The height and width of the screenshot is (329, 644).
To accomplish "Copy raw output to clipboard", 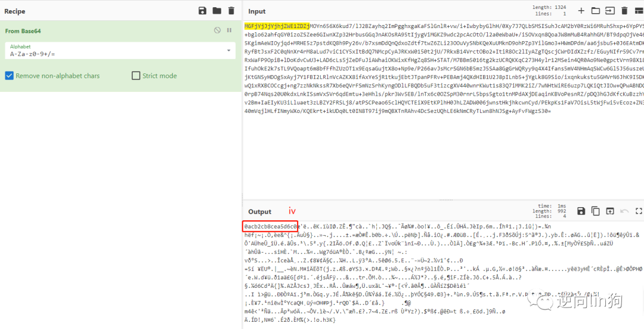I will pos(596,211).
